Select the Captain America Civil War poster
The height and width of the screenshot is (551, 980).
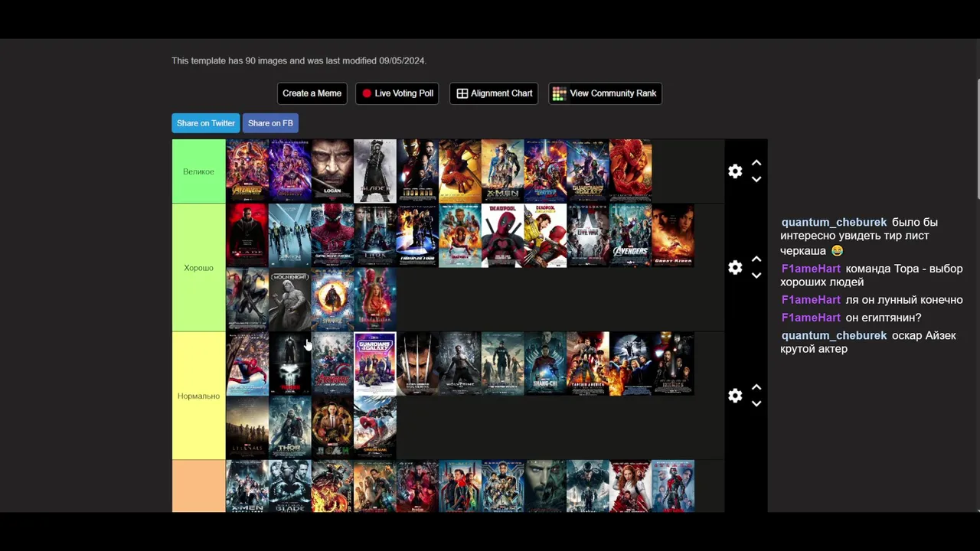click(x=587, y=236)
